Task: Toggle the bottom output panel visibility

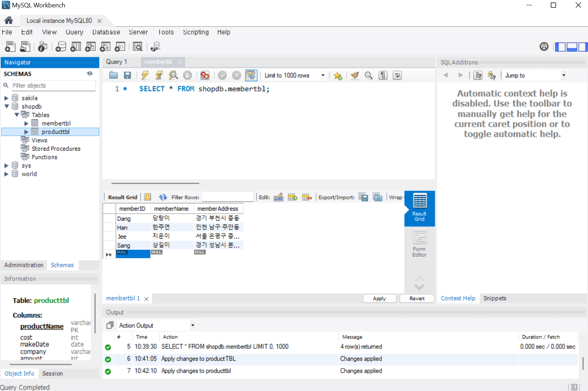Action: [x=572, y=47]
